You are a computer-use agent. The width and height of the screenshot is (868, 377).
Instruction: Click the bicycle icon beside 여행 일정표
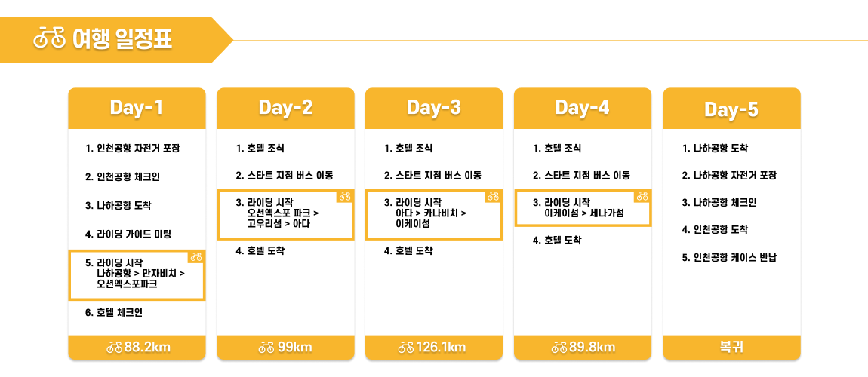pos(50,40)
